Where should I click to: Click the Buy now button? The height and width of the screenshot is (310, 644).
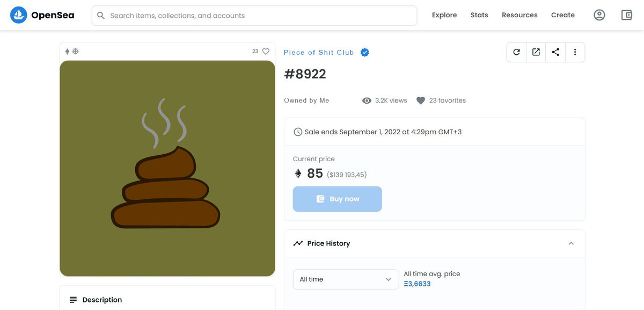point(337,199)
